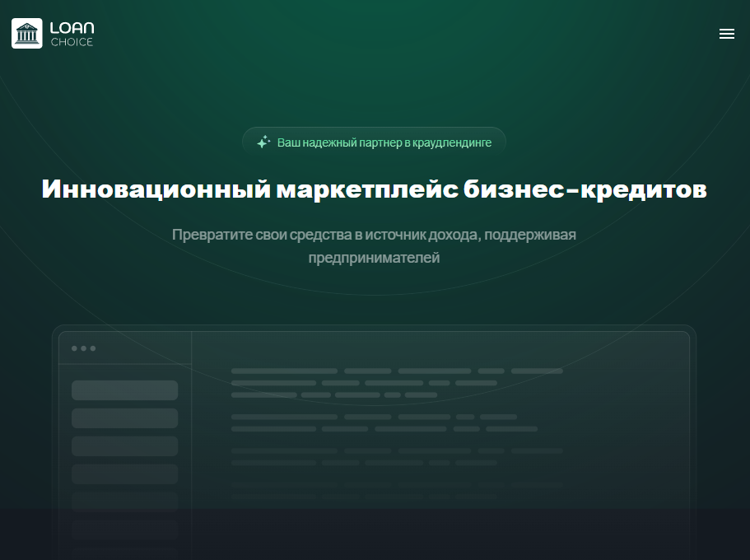Image resolution: width=750 pixels, height=560 pixels.
Task: Click the bottom-most visible sidebar placeholder bar
Action: tap(124, 557)
